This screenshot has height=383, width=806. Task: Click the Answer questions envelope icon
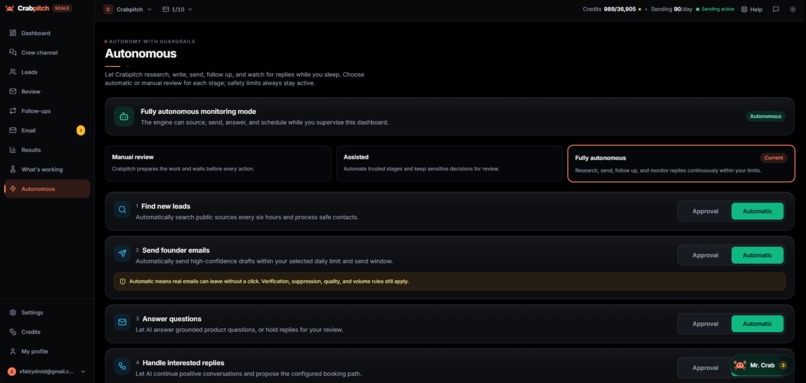coord(122,322)
